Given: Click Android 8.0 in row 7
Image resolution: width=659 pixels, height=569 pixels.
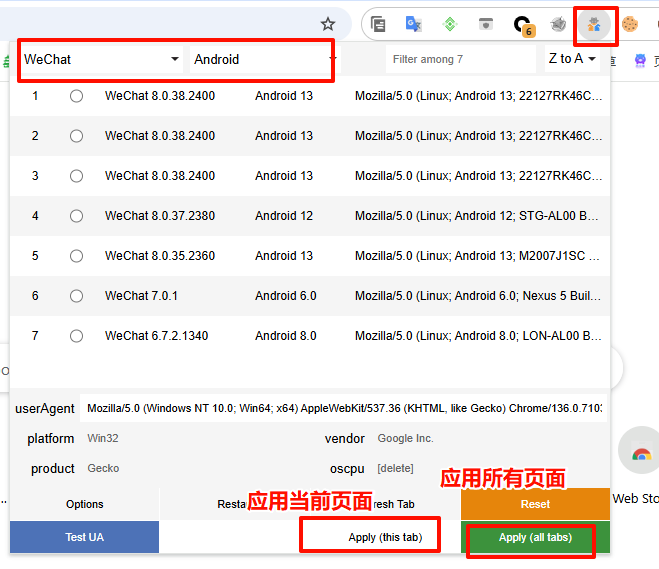Looking at the screenshot, I should pos(285,336).
